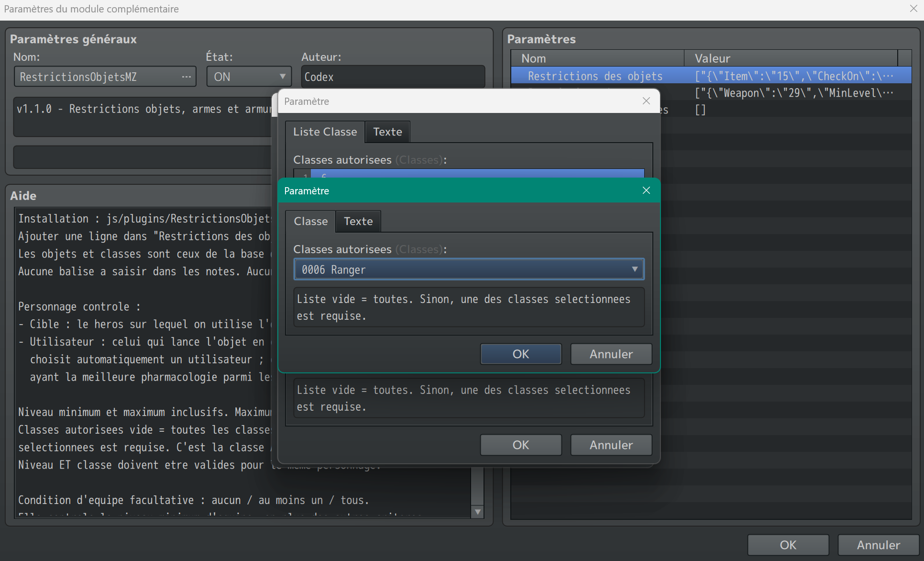Image resolution: width=924 pixels, height=561 pixels.
Task: Open the Liste Classe tab
Action: [x=325, y=132]
